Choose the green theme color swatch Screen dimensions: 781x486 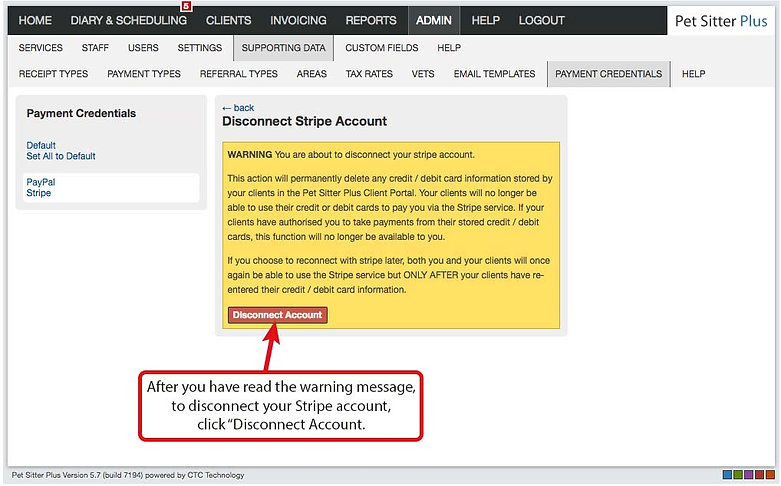(738, 475)
